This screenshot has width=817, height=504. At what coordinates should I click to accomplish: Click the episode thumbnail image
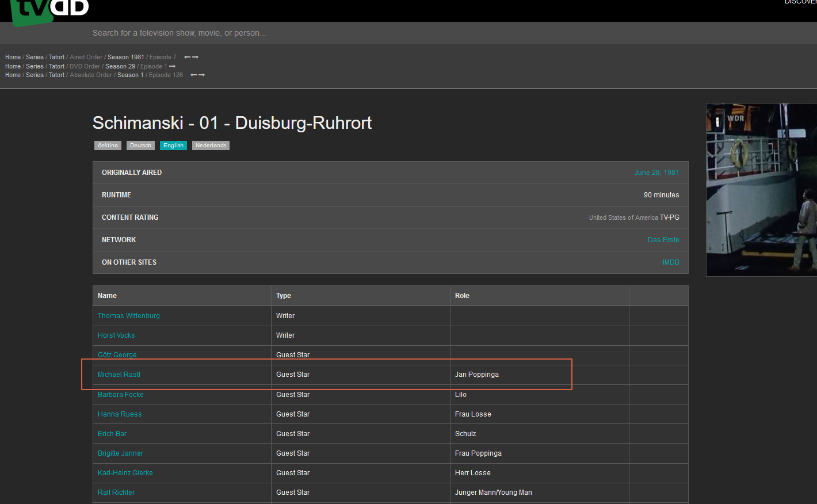(x=761, y=190)
